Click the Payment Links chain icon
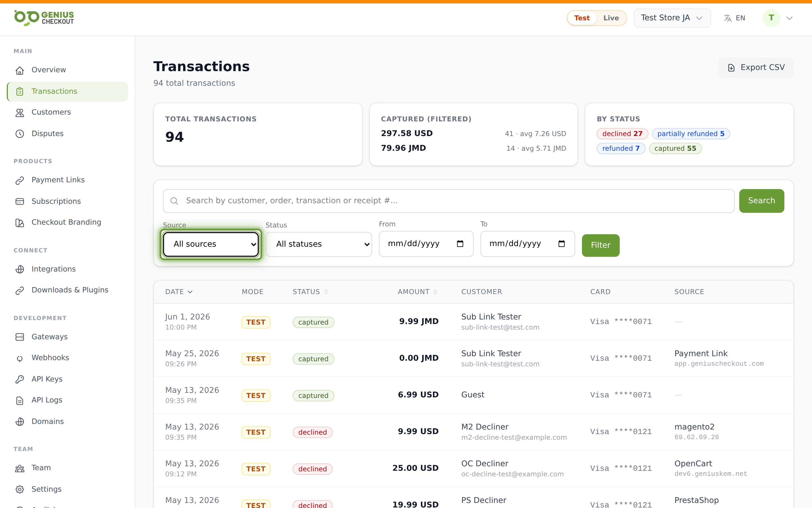This screenshot has width=812, height=508. point(20,180)
